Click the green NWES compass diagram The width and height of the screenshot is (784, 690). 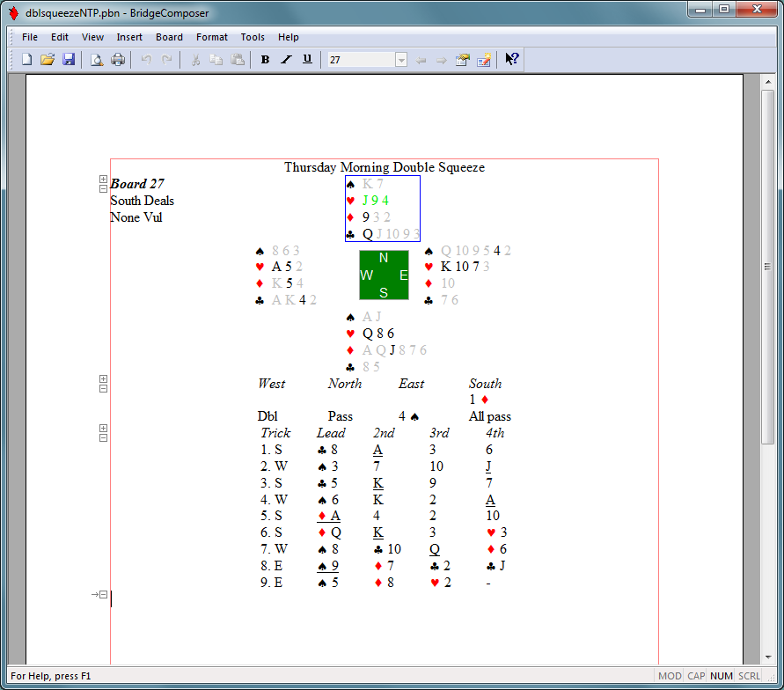[384, 275]
